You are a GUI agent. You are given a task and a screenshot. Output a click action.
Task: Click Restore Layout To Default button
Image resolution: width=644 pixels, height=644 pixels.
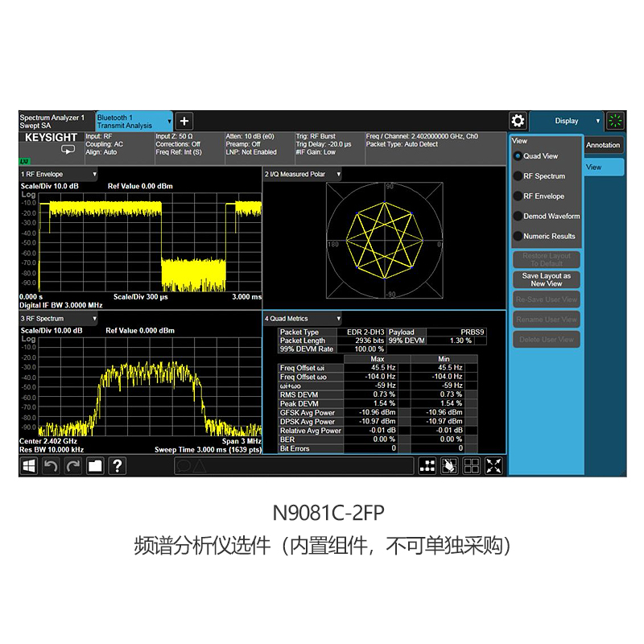point(547,259)
